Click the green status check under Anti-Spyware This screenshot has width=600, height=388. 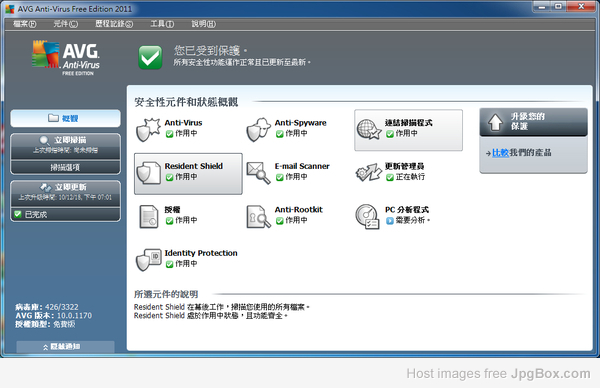coord(280,134)
